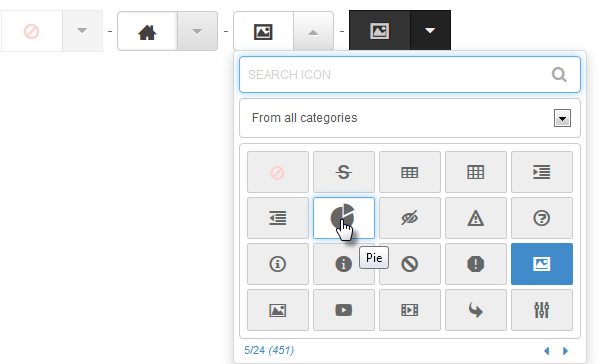Select the eye-slash hidden icon

(409, 218)
